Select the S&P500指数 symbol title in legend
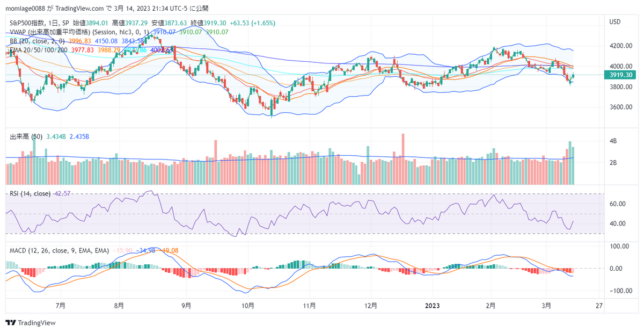644x332 pixels. click(x=26, y=23)
